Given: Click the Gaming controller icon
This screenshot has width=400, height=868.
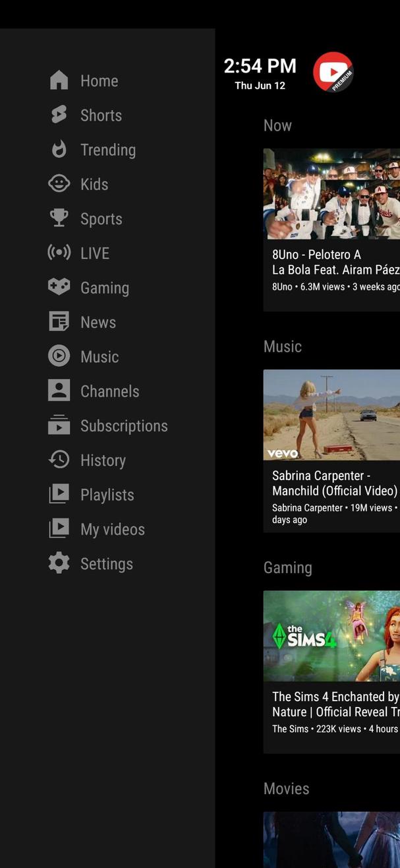Looking at the screenshot, I should [x=59, y=287].
